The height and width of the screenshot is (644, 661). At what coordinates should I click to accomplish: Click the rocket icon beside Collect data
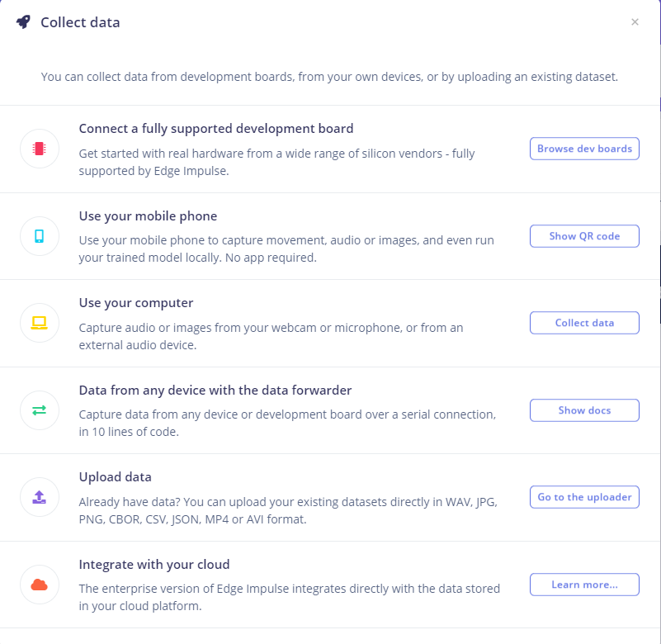point(24,22)
